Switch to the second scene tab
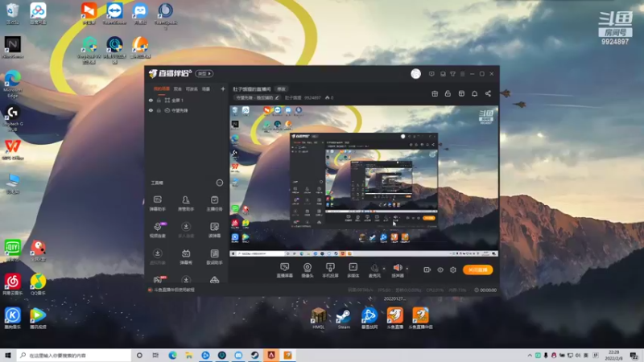This screenshot has height=362, width=644. click(177, 88)
